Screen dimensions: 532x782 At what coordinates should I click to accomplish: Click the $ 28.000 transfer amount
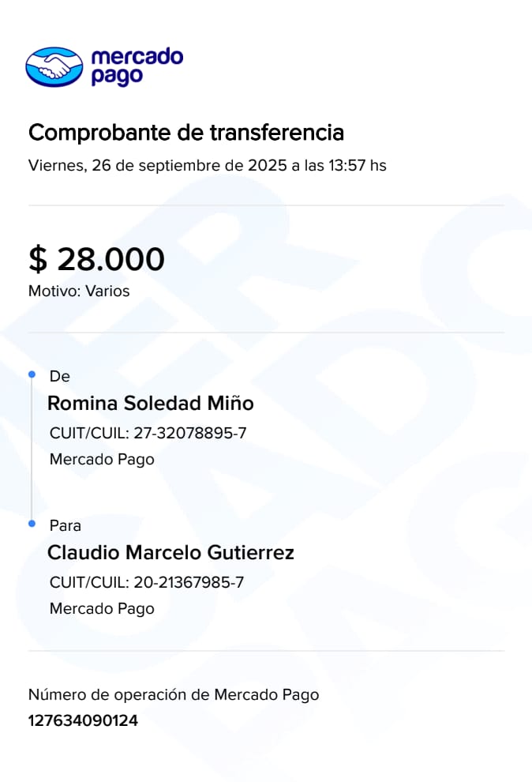[x=96, y=258]
